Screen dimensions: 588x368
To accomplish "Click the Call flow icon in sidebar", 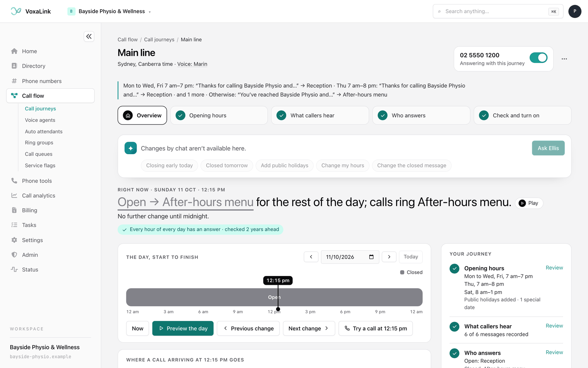I will click(x=14, y=96).
